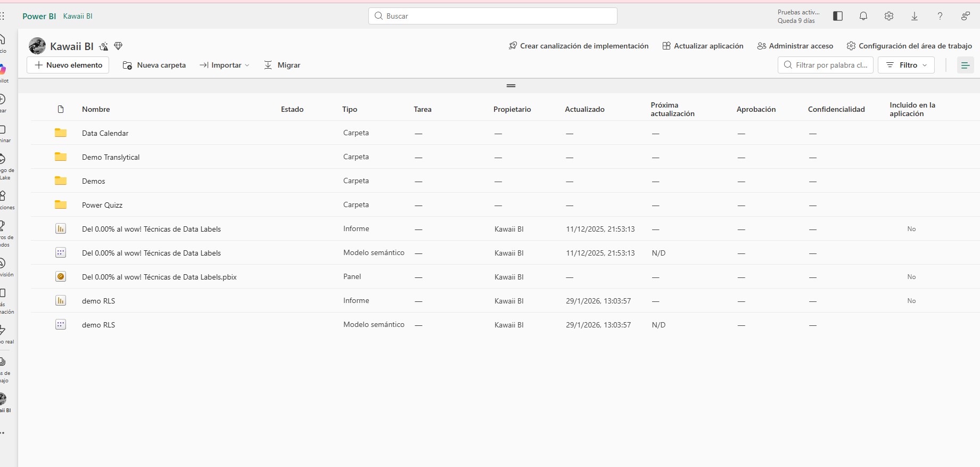Click the Panel type cell
This screenshot has width=980, height=467.
352,276
